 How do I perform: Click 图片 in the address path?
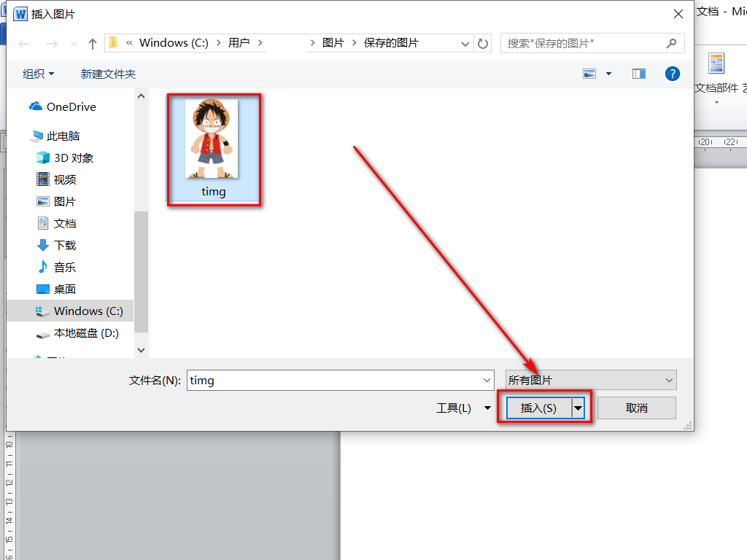[333, 43]
